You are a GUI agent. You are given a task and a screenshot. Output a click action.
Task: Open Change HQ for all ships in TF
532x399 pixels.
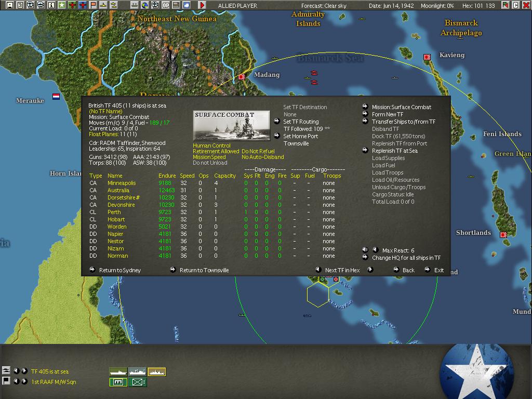406,258
